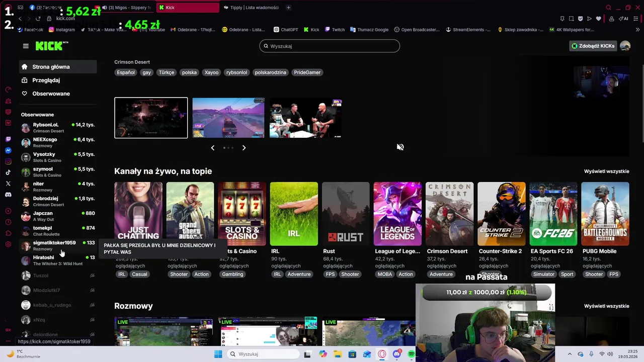Open a new browser tab
This screenshot has width=644, height=362.
(288, 8)
